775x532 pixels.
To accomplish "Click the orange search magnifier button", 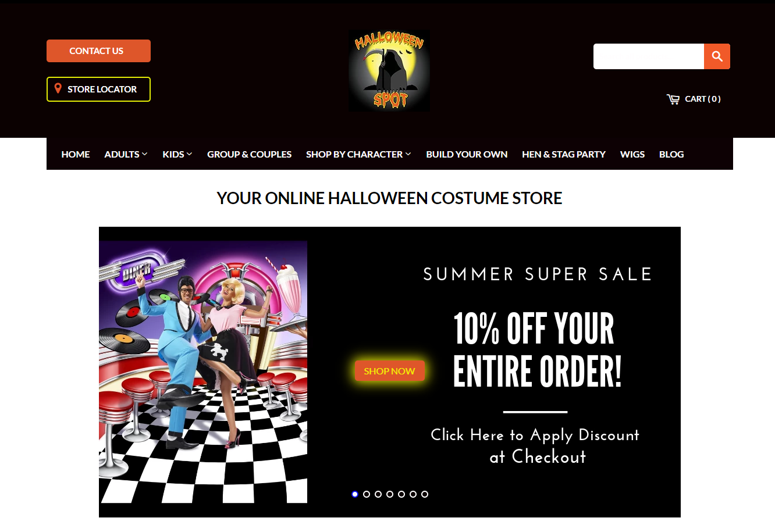I will coord(717,56).
